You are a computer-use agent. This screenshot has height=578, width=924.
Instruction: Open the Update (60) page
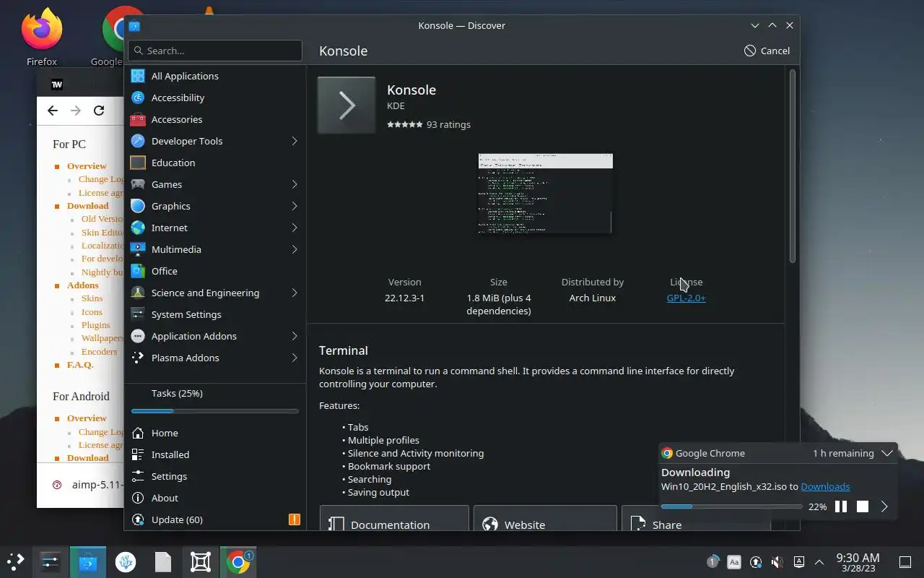[x=215, y=519]
